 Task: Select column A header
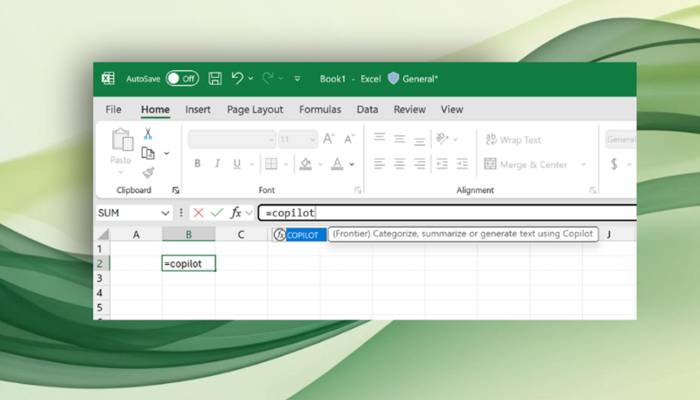136,234
